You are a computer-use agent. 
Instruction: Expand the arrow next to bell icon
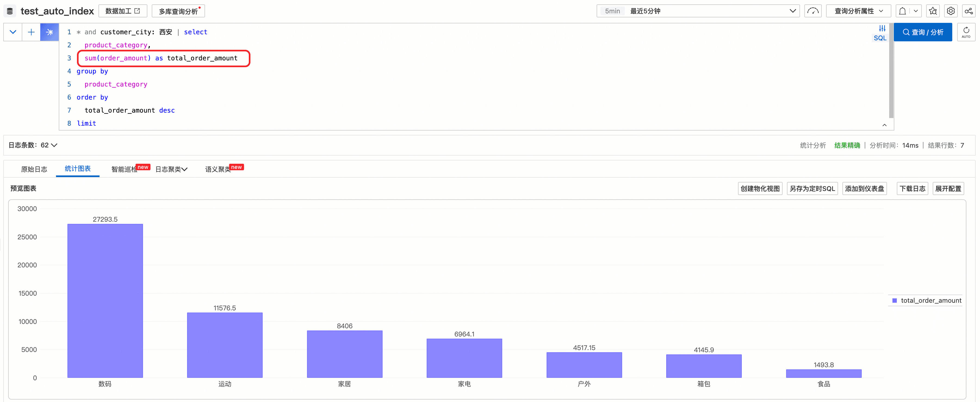click(916, 11)
